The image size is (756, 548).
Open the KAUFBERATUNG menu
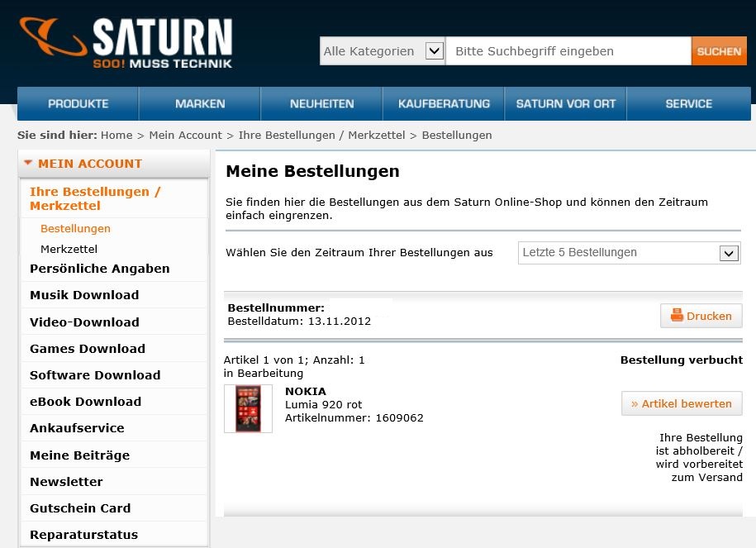pyautogui.click(x=444, y=103)
